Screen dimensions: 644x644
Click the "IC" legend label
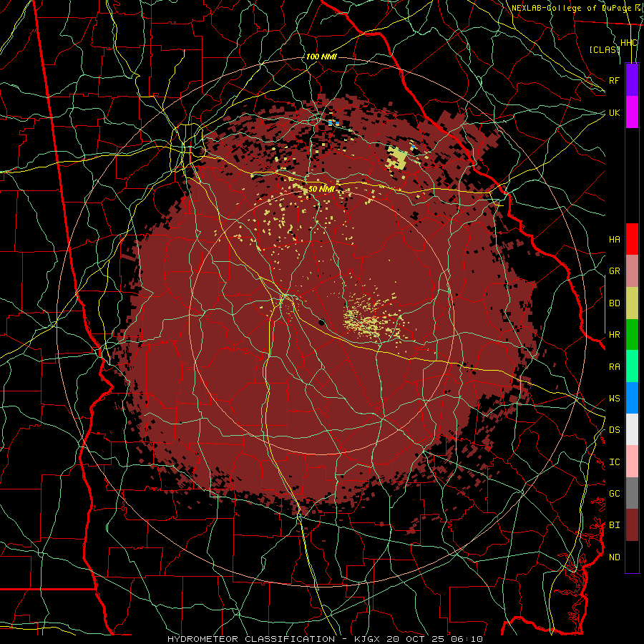point(614,462)
